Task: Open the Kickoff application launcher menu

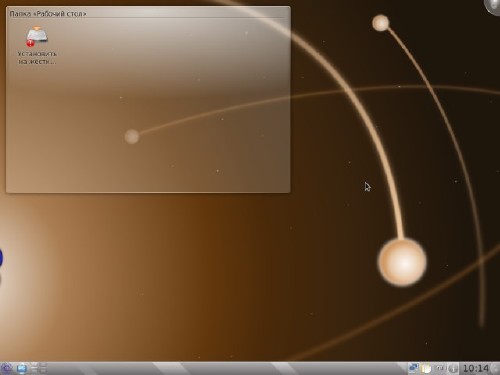Action: click(x=7, y=369)
